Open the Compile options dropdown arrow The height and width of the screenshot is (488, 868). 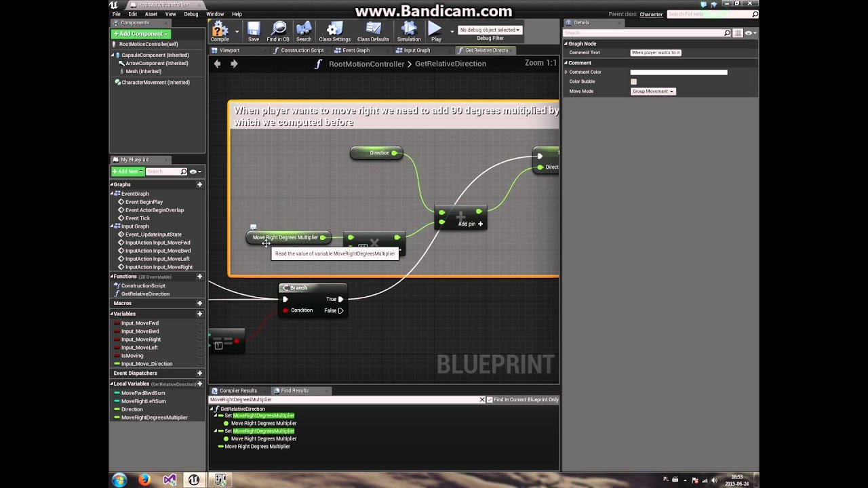237,31
